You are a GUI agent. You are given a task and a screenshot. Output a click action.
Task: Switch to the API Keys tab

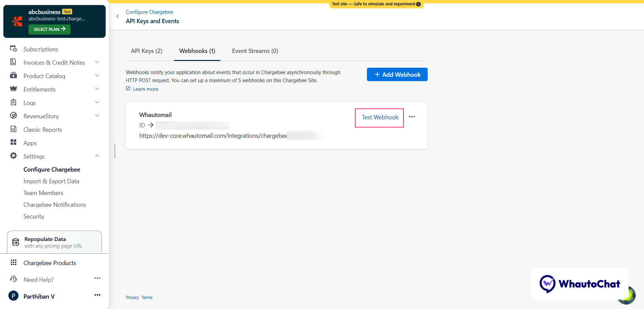click(147, 51)
